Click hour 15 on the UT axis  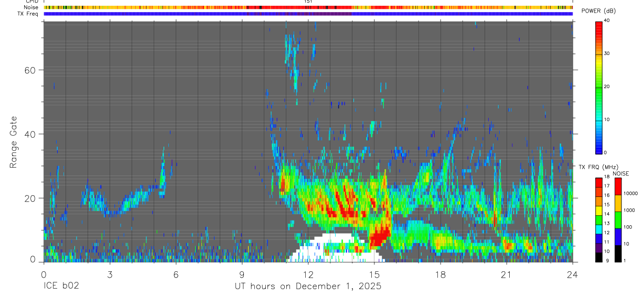(x=374, y=274)
